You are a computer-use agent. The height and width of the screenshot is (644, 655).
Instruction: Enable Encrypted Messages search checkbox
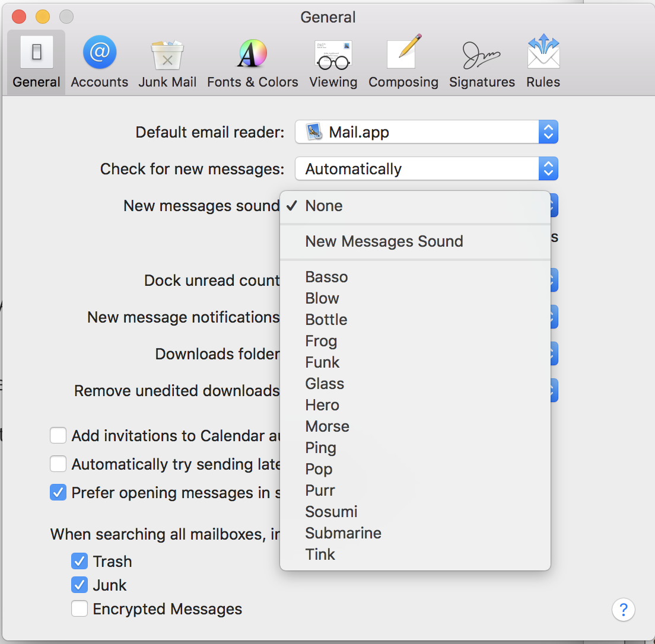(x=80, y=608)
